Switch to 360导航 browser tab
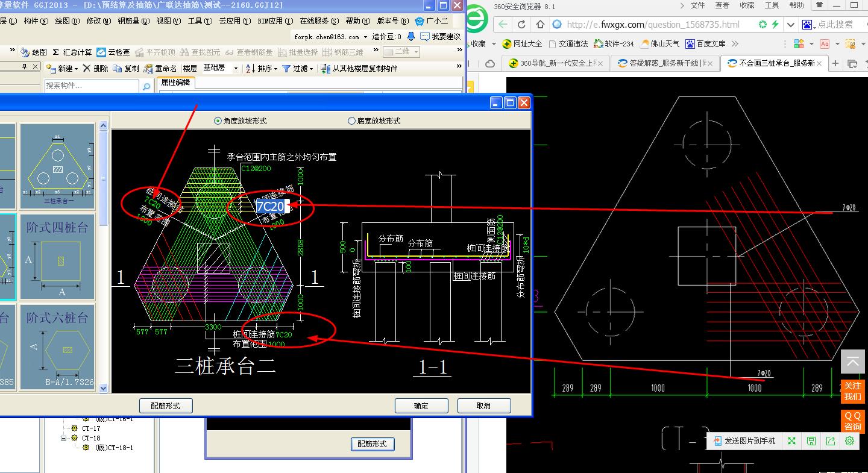This screenshot has width=868, height=473. tap(556, 63)
